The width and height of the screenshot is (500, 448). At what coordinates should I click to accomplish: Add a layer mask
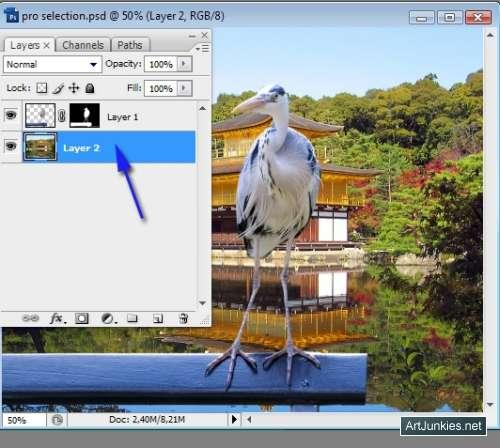82,319
